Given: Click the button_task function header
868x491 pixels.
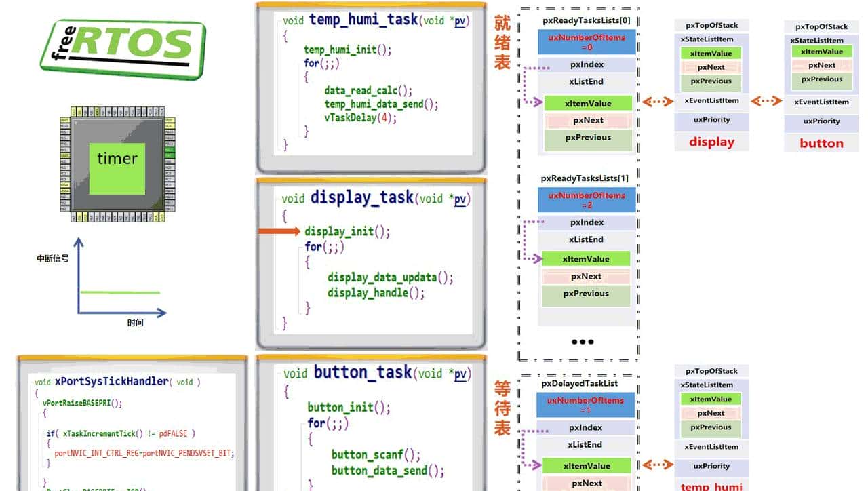Looking at the screenshot, I should tap(376, 373).
